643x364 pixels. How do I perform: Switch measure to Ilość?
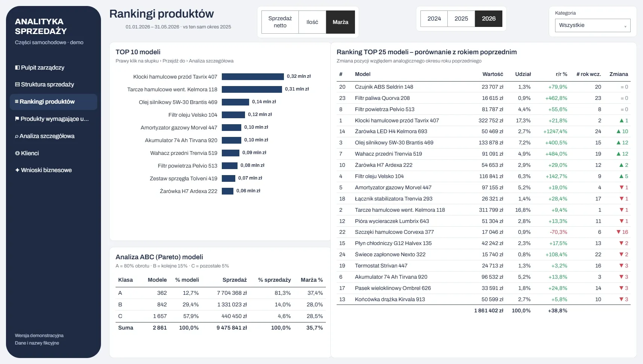tap(312, 22)
